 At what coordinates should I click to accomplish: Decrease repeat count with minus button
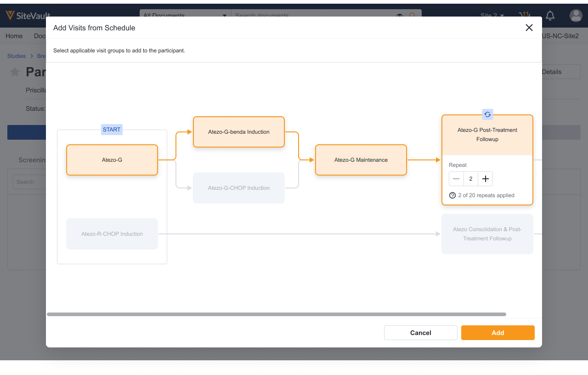pos(456,179)
